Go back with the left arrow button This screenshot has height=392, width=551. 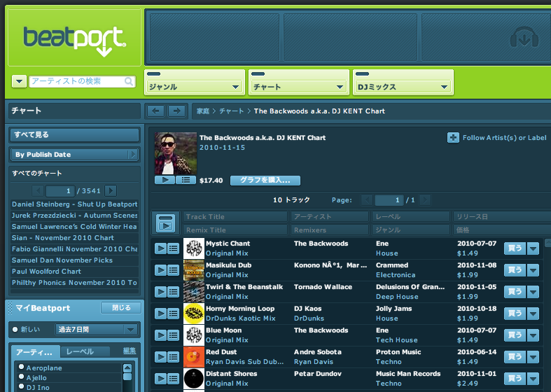click(155, 111)
